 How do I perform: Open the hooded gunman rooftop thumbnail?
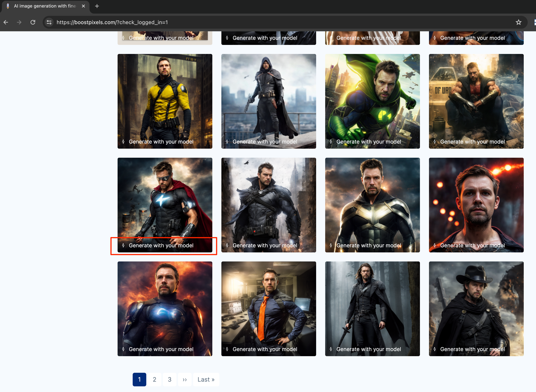click(x=269, y=95)
